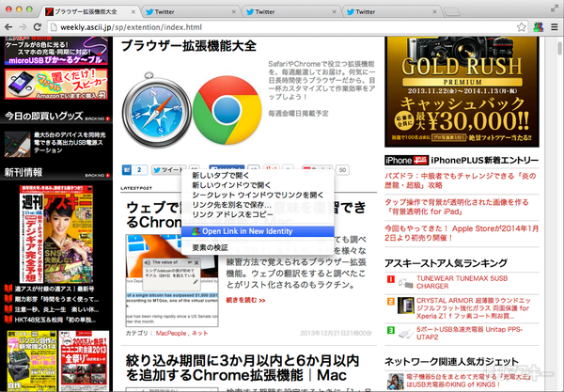
Task: Open 週アスが付録の週アス 最新号 link
Action: tap(55, 289)
